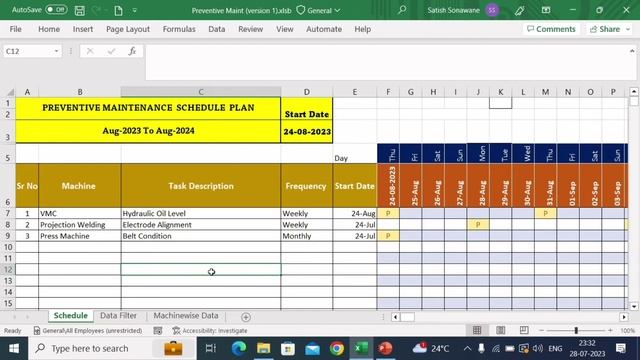
Task: Click the Insert Function fx icon
Action: point(132,51)
